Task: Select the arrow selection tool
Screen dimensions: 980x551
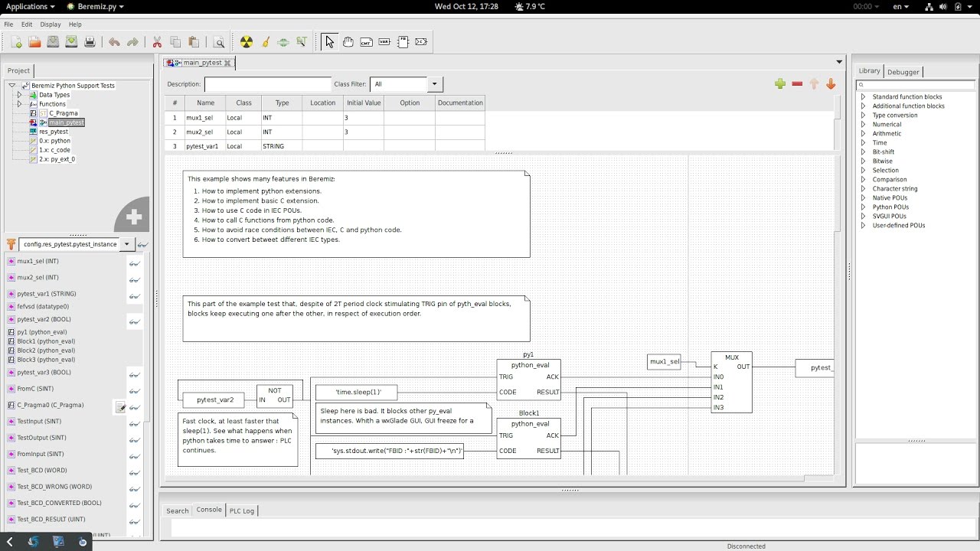Action: [329, 42]
